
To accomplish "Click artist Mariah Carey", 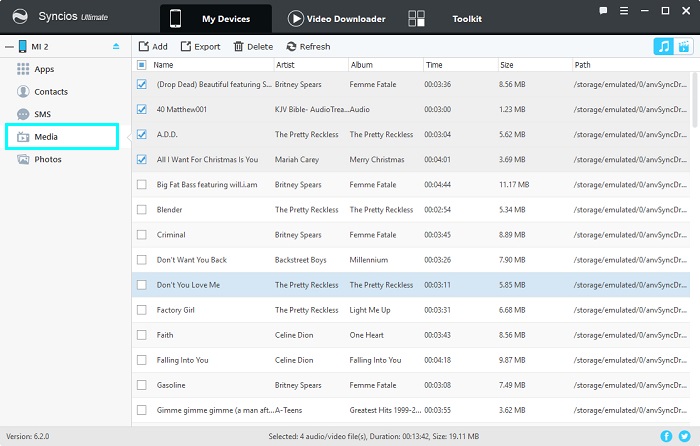I will pos(297,159).
